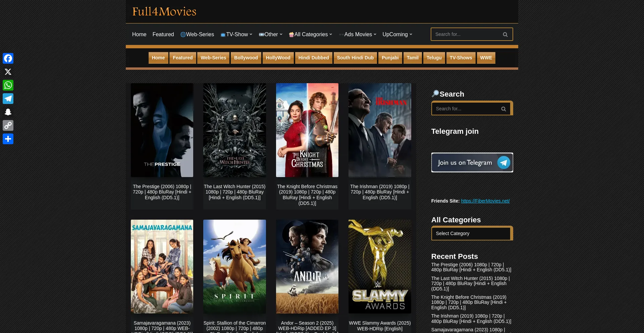Open the Bollywood category tab

click(x=246, y=58)
